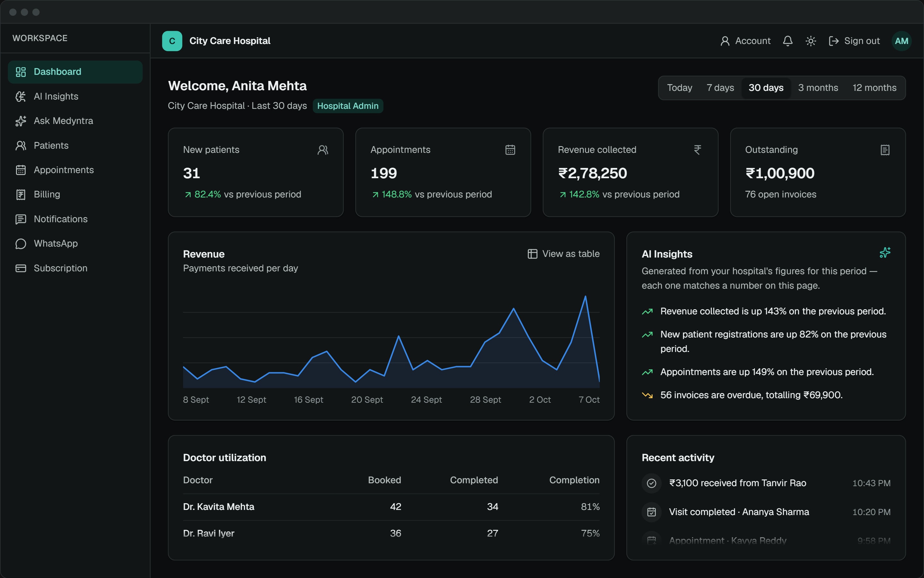Click the Ask Medyntra sparkle icon
Screen dimensions: 924x578
click(x=21, y=121)
